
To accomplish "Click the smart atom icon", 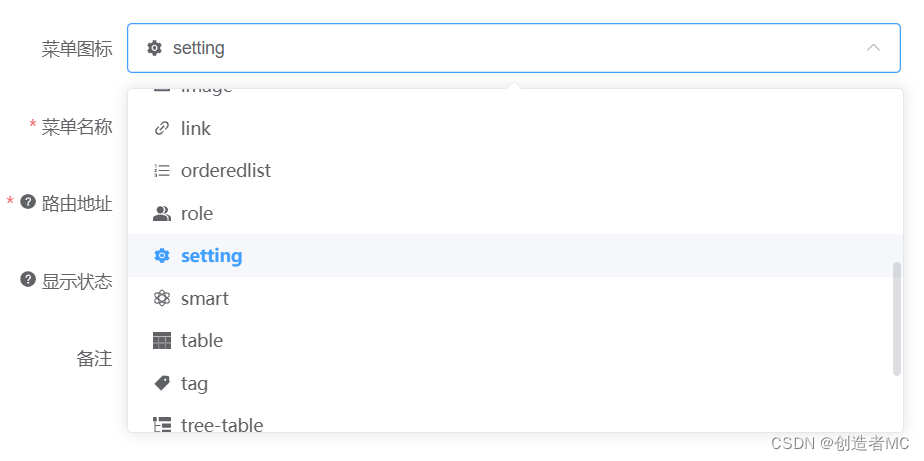I will (162, 299).
